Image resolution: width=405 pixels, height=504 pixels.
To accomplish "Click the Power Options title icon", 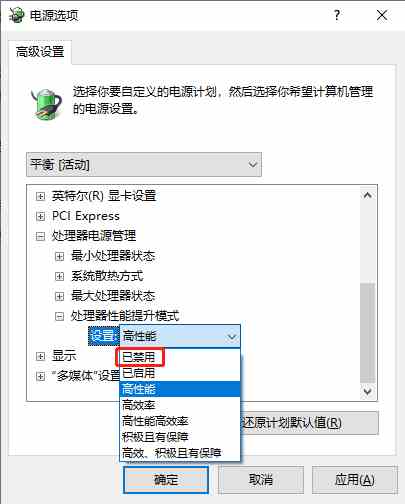I will click(17, 15).
